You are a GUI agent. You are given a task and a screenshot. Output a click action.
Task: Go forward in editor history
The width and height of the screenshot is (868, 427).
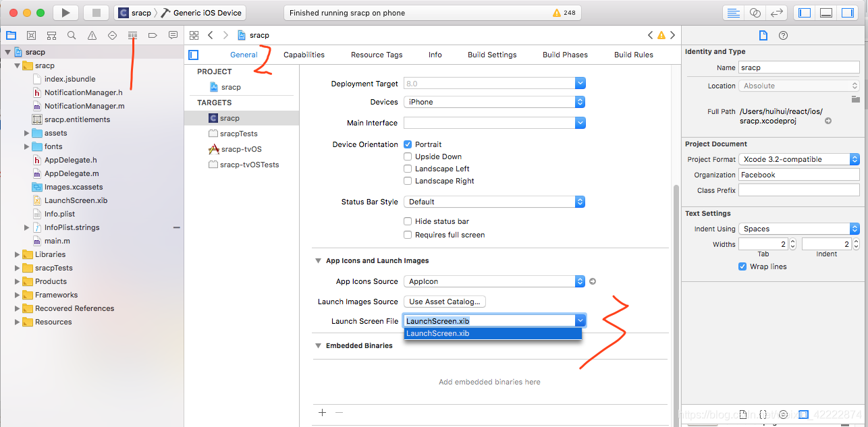(x=225, y=35)
